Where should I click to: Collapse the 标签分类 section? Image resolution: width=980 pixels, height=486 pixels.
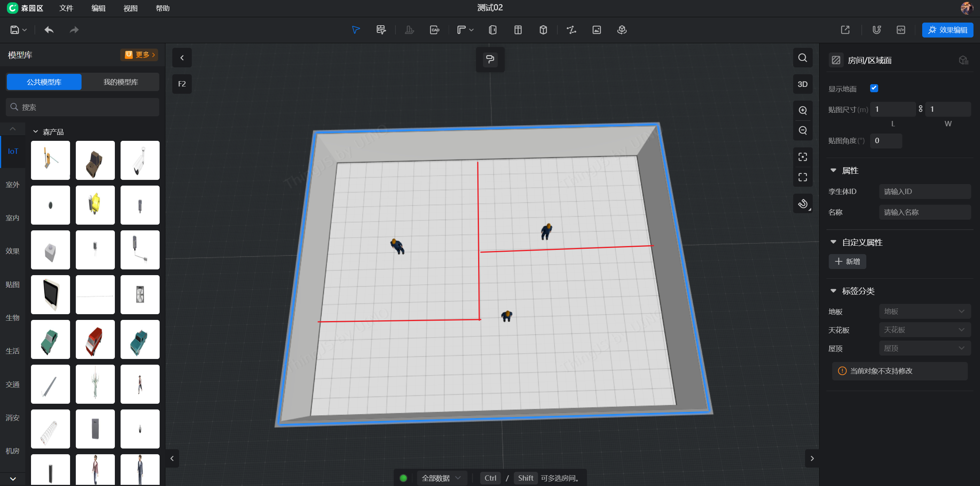[833, 291]
